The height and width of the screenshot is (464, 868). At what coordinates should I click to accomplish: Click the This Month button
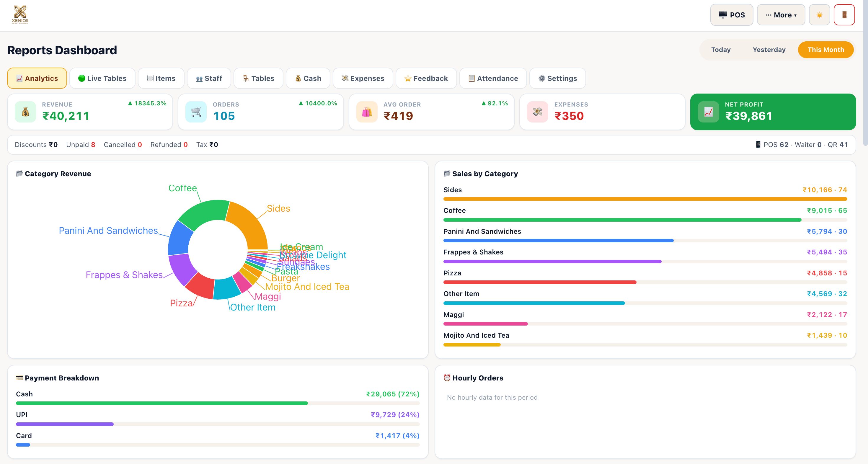click(825, 50)
